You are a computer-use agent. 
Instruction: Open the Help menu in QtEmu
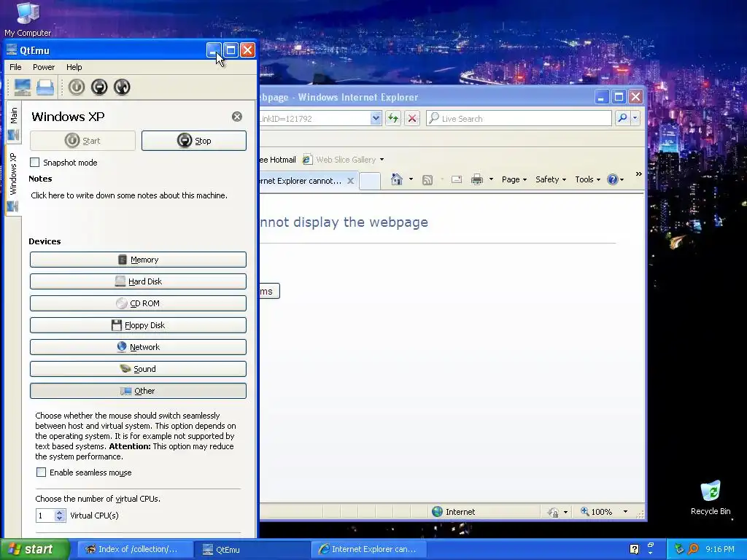(74, 67)
